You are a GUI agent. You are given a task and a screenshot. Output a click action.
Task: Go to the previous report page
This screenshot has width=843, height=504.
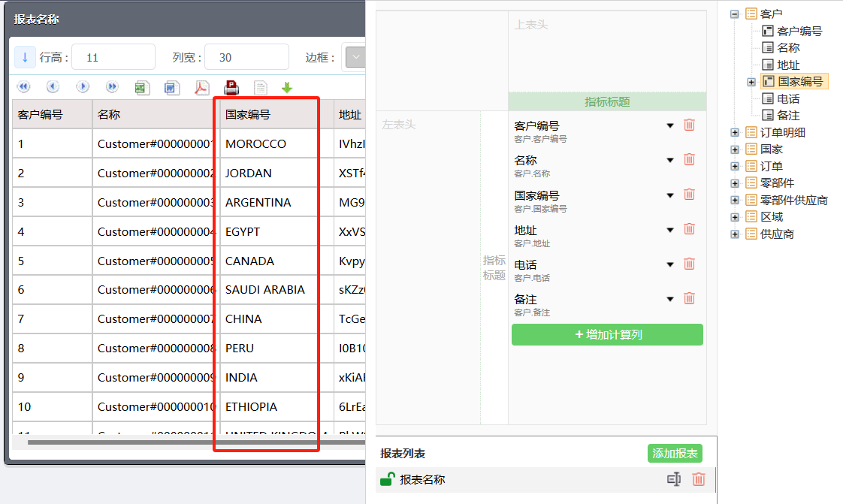click(x=53, y=86)
